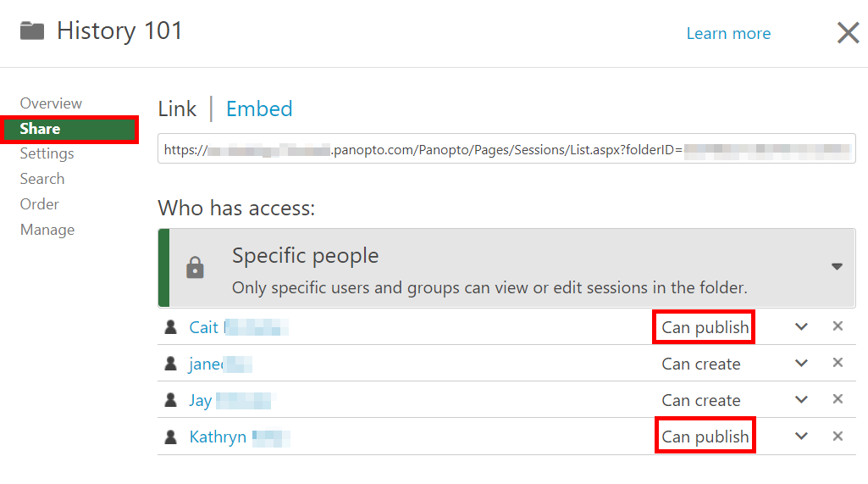Remove Cait's access with the X icon
The image size is (868, 484).
(x=838, y=326)
